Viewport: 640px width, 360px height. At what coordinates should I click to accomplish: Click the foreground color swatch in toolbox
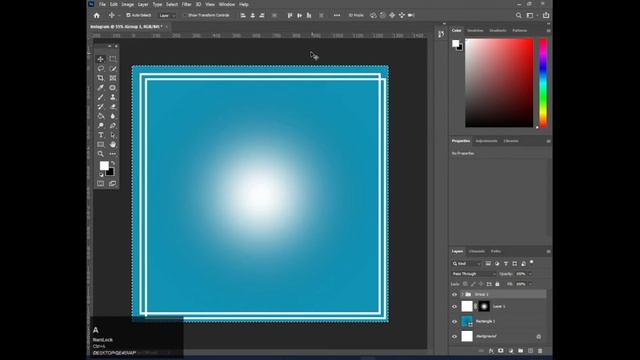pos(104,165)
